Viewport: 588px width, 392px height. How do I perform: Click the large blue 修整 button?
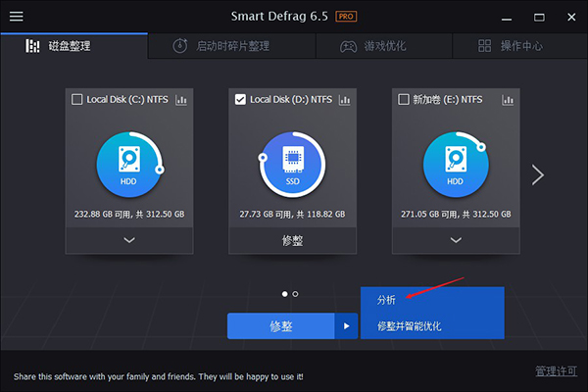point(281,326)
